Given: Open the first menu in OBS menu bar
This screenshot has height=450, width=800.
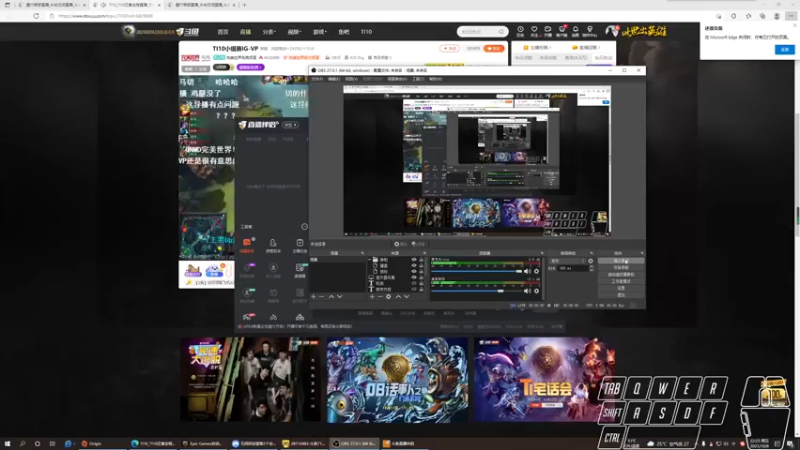Looking at the screenshot, I should pos(317,79).
